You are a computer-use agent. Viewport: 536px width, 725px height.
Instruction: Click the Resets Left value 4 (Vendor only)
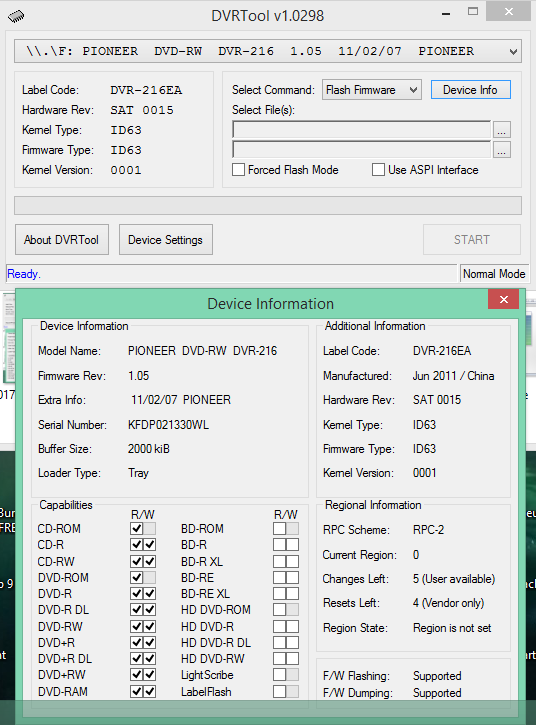(x=449, y=603)
